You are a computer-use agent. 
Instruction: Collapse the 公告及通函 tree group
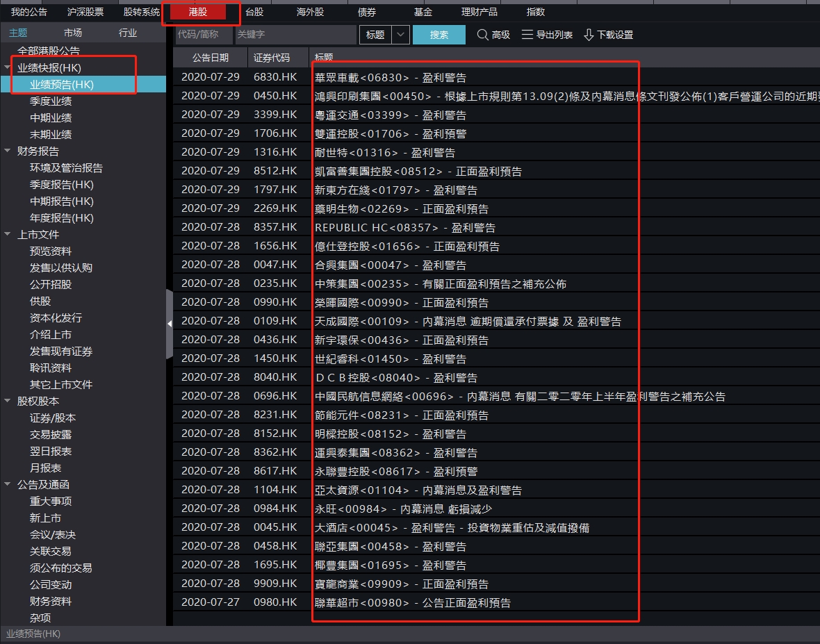click(8, 485)
